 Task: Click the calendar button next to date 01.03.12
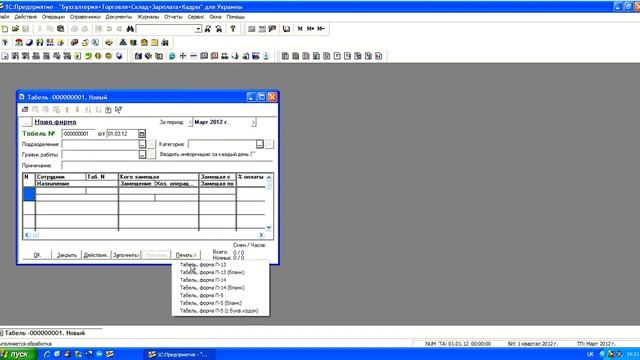coord(142,133)
